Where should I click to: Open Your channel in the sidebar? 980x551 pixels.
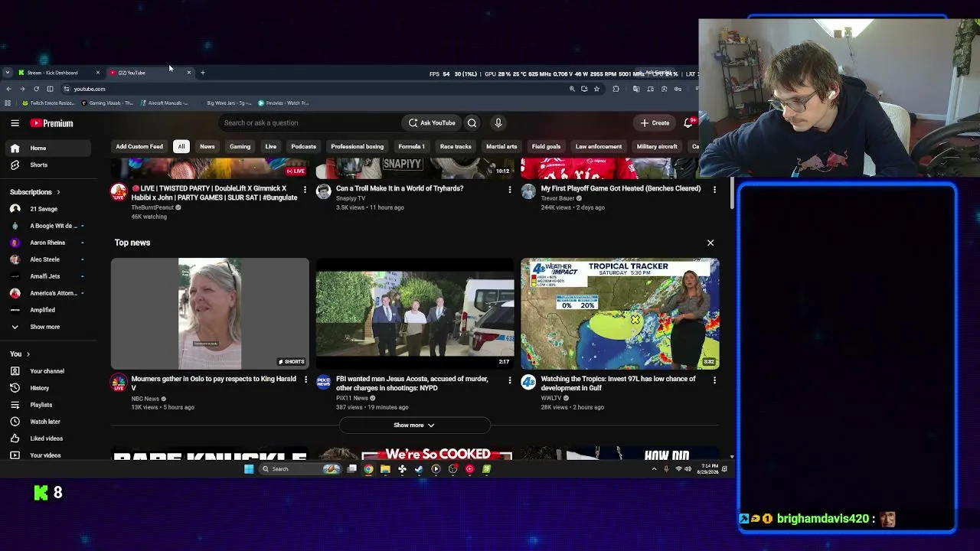click(48, 371)
